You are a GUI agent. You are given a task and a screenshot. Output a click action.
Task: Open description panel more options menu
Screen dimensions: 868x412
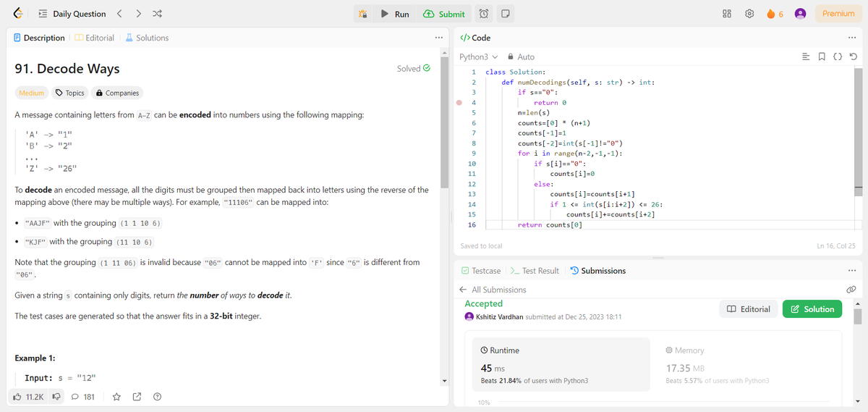pos(438,38)
